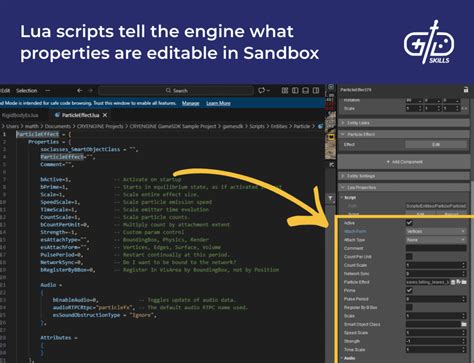The height and width of the screenshot is (363, 474).
Task: Click the Search command box
Action: click(x=176, y=90)
